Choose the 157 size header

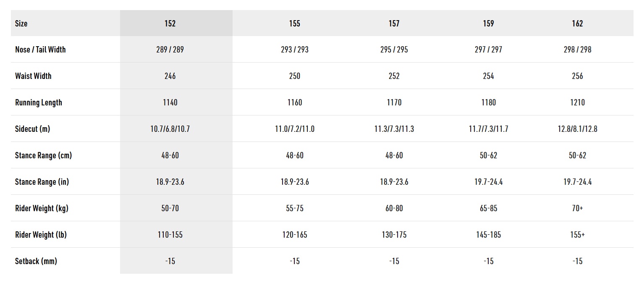[x=394, y=24]
